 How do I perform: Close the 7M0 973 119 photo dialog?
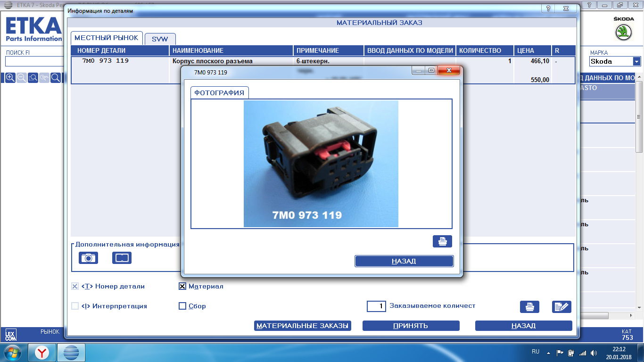449,71
